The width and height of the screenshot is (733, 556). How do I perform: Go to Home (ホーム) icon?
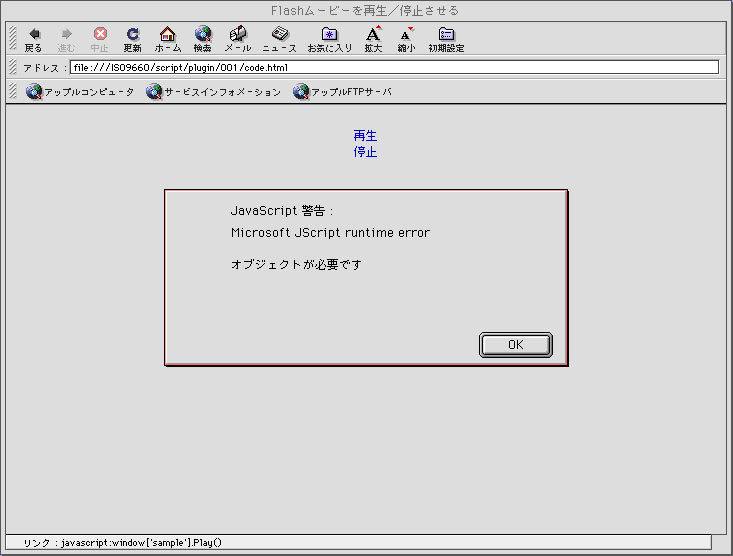click(168, 39)
